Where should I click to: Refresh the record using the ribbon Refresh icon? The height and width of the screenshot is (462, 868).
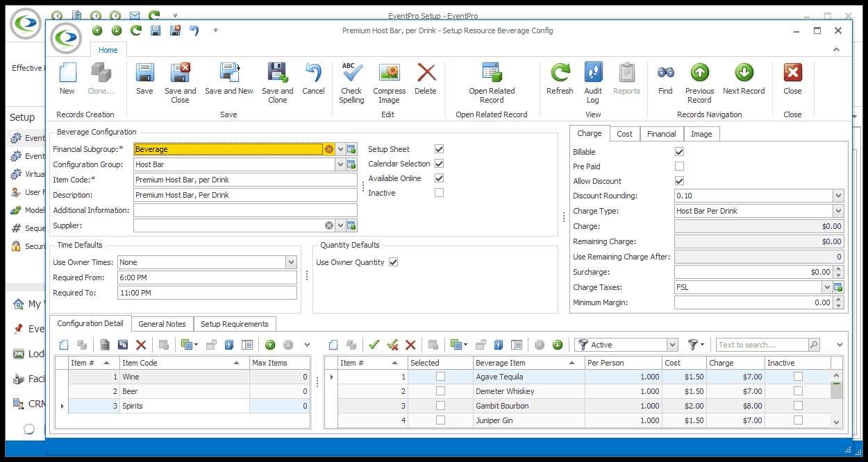tap(560, 73)
